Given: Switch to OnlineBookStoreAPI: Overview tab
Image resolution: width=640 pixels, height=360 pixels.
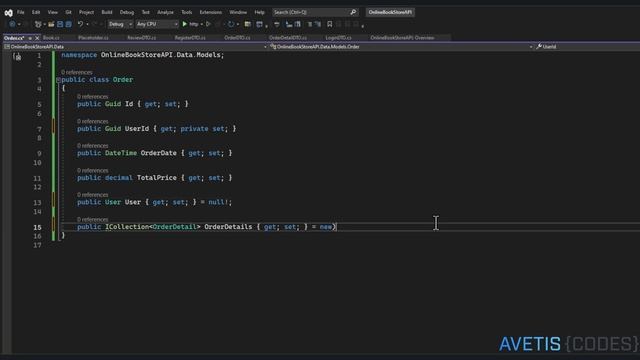Looking at the screenshot, I should click(x=402, y=38).
